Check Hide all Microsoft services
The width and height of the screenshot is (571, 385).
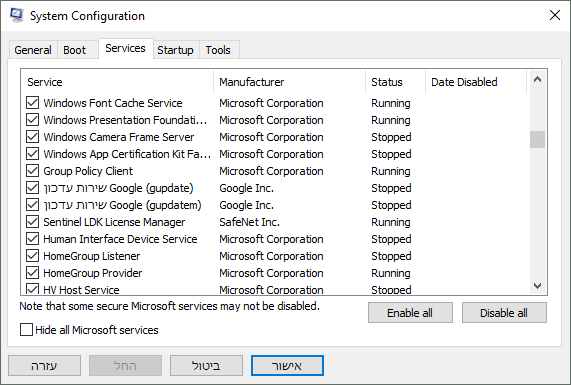click(x=26, y=330)
